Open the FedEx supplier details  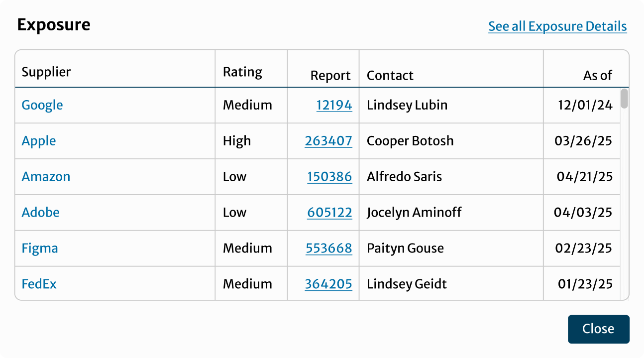point(39,283)
